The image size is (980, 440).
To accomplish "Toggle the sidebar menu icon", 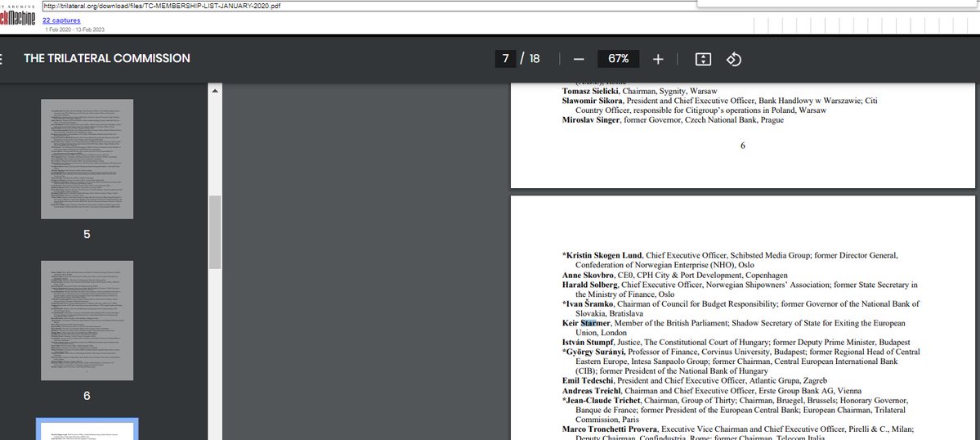I will (2, 59).
